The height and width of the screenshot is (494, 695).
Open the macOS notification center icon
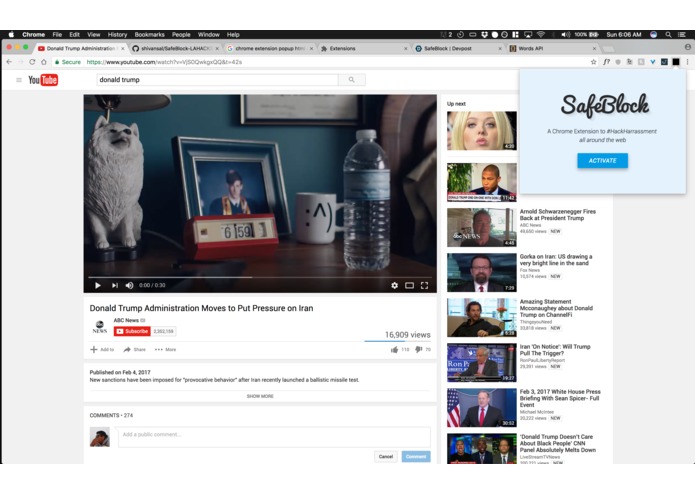click(x=682, y=35)
